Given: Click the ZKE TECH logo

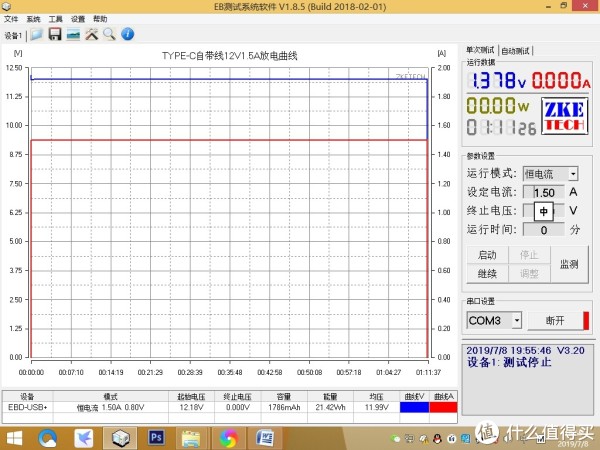Looking at the screenshot, I should [x=564, y=116].
